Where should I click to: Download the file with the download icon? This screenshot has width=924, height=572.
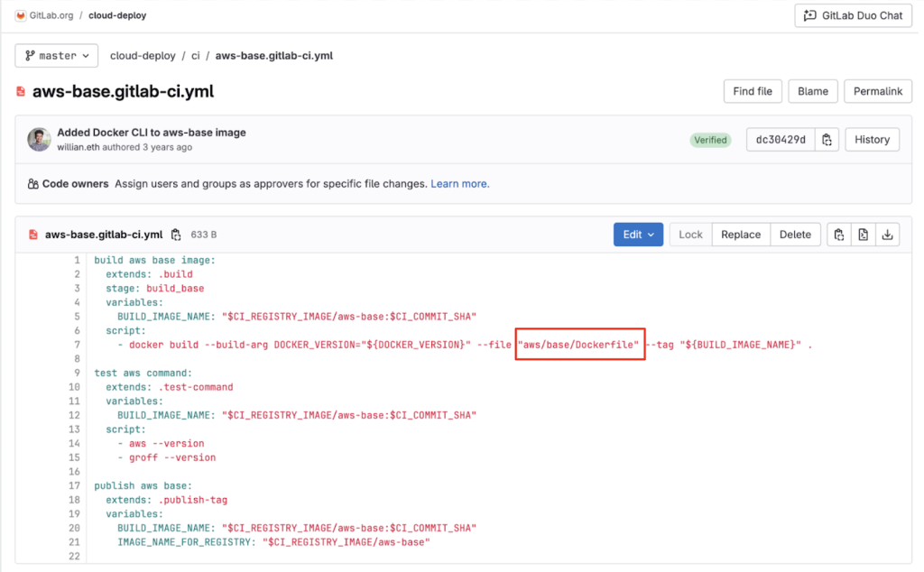click(887, 234)
